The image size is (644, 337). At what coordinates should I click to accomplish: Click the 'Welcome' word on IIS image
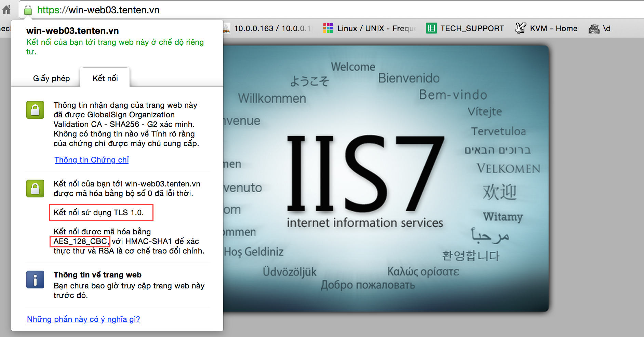pyautogui.click(x=353, y=67)
